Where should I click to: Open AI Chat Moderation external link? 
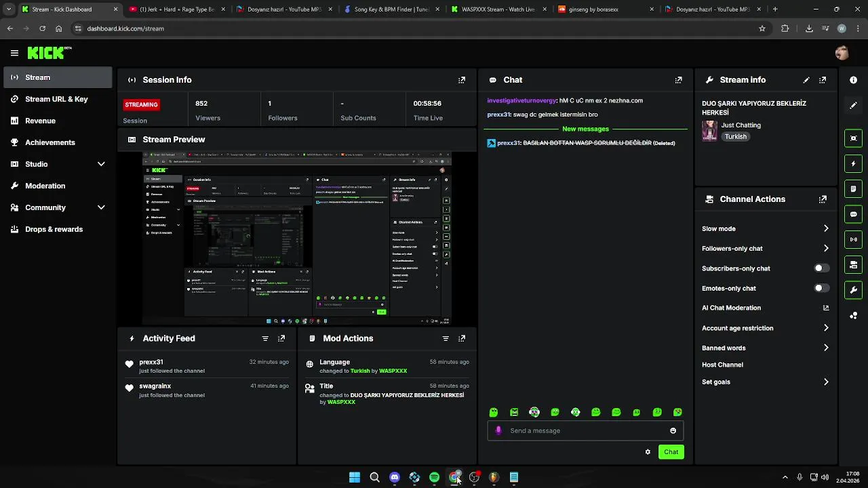coord(826,308)
